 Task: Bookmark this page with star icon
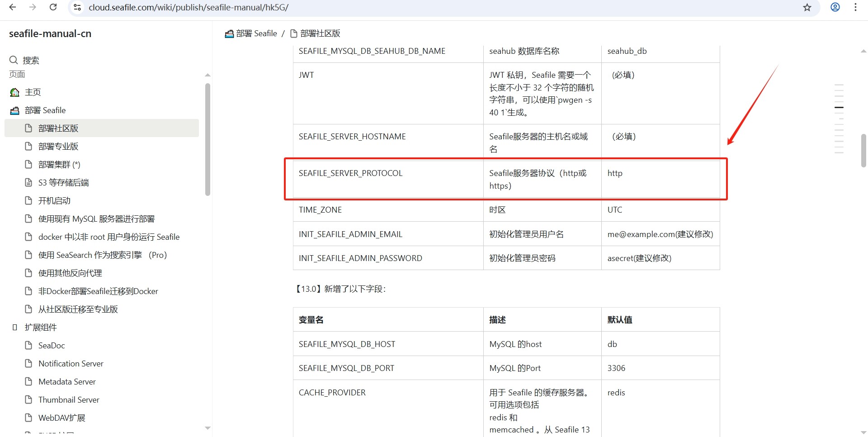807,7
